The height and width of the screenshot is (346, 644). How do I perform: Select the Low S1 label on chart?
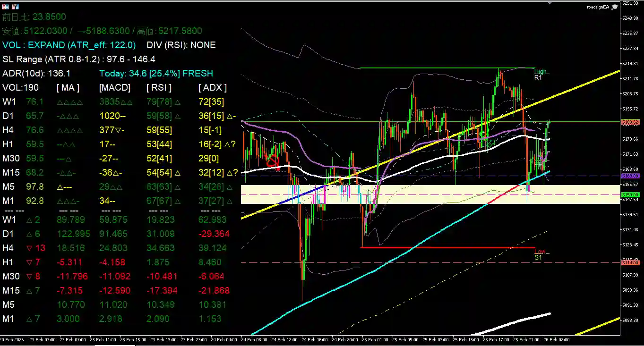click(x=539, y=255)
